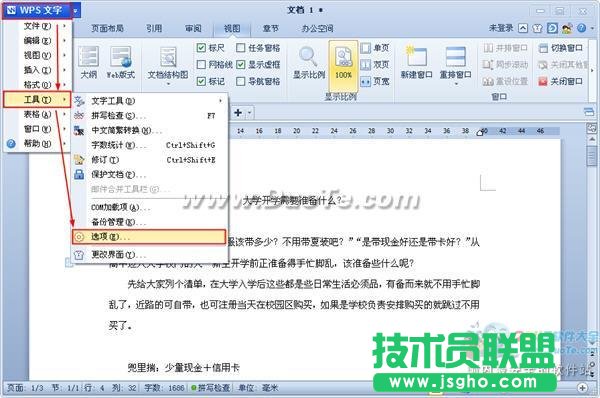Image resolution: width=600 pixels, height=398 pixels.
Task: Toggle the 任务窗格 task pane checkbox
Action: [x=240, y=48]
